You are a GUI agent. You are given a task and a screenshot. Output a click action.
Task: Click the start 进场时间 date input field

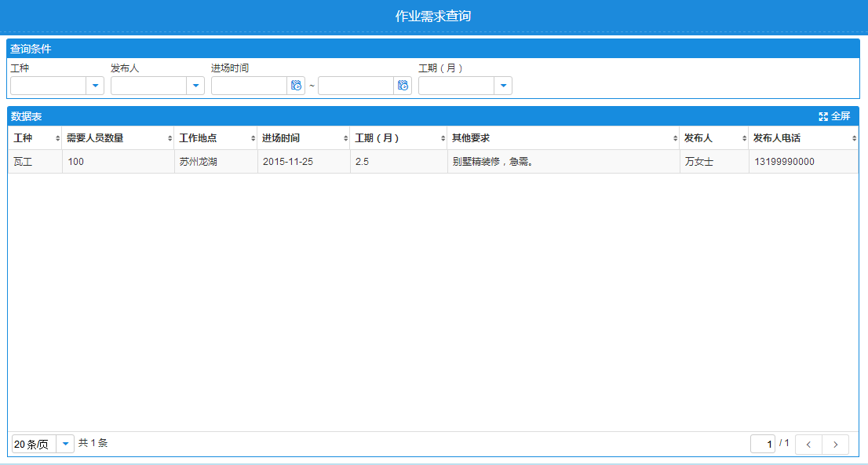249,86
